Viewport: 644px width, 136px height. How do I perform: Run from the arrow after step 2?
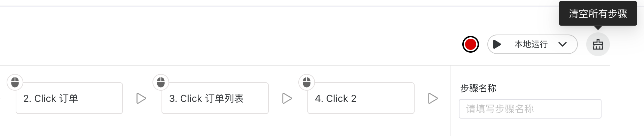141,98
